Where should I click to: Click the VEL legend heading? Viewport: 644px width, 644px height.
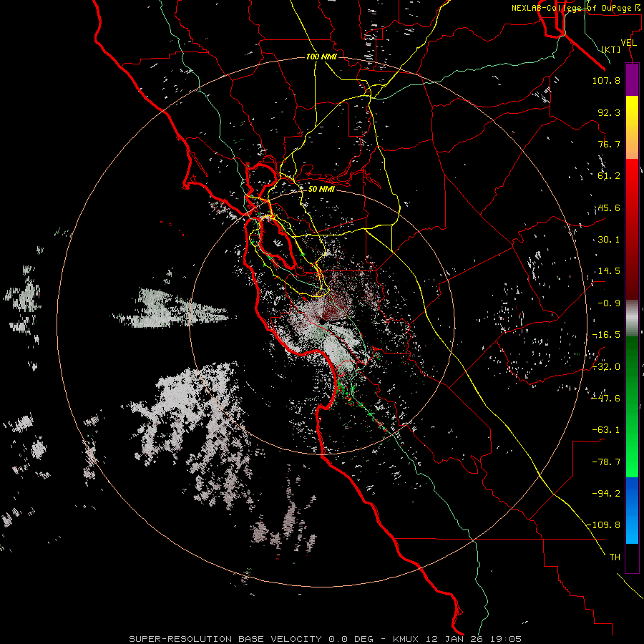coord(628,43)
